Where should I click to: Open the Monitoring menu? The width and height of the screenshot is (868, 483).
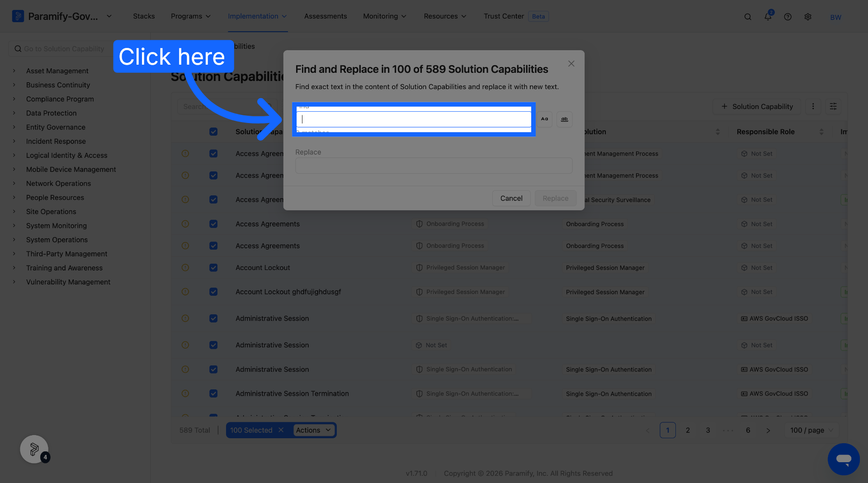pos(385,16)
